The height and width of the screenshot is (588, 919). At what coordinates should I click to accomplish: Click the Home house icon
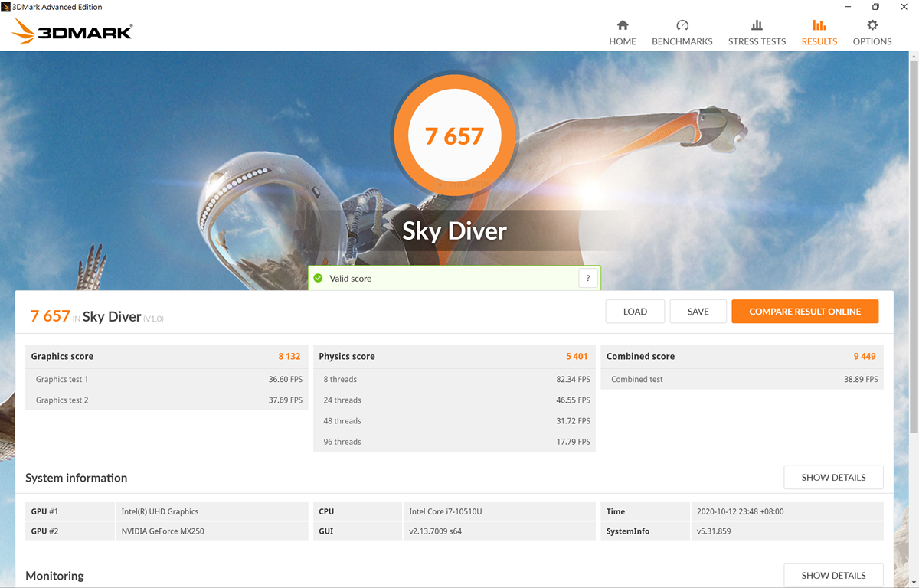623,25
